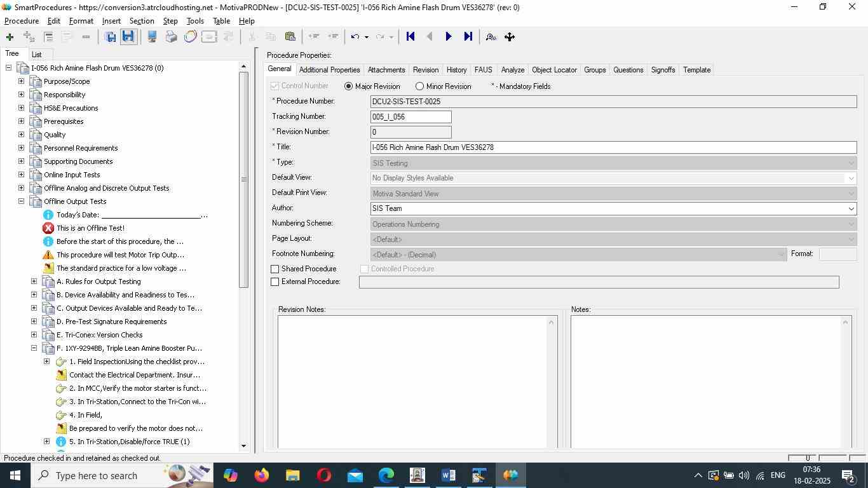The height and width of the screenshot is (488, 868).
Task: Click inside the Notes text area
Action: pos(705,382)
